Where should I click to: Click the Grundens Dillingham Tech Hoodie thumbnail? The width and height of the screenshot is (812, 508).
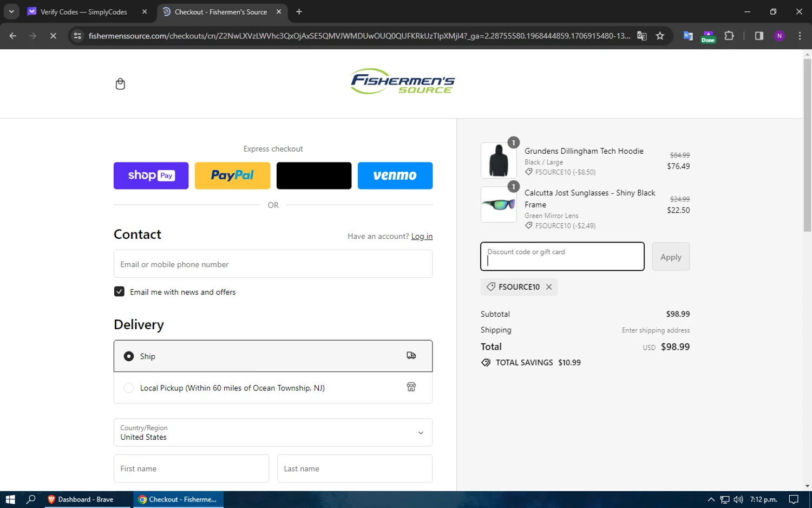pos(499,160)
